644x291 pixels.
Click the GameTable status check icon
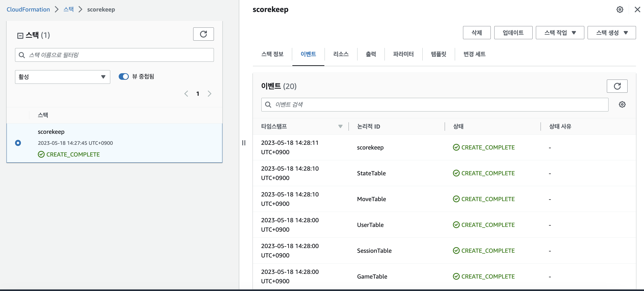pyautogui.click(x=456, y=276)
